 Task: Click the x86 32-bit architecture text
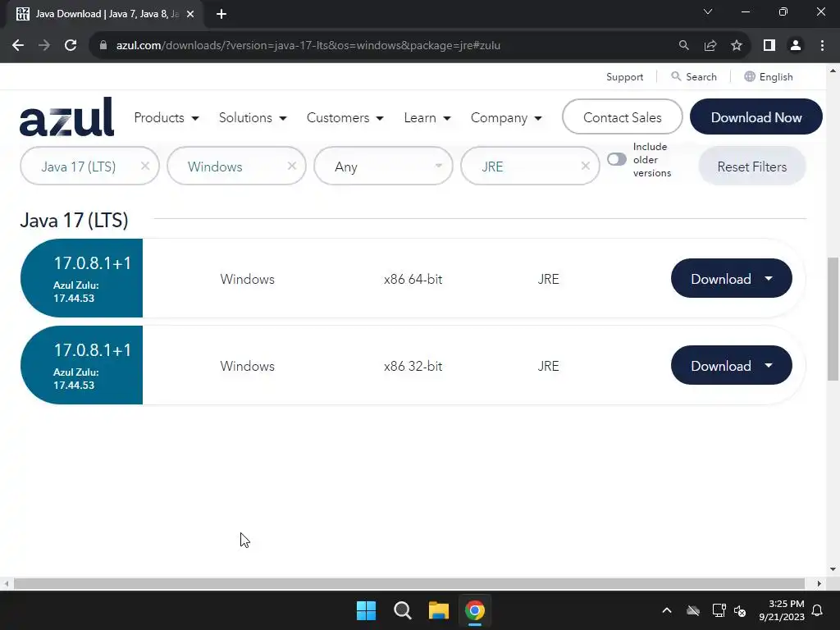pyautogui.click(x=413, y=366)
